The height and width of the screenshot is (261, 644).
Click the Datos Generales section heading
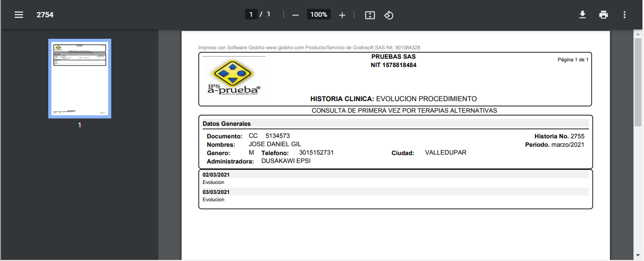click(x=227, y=124)
